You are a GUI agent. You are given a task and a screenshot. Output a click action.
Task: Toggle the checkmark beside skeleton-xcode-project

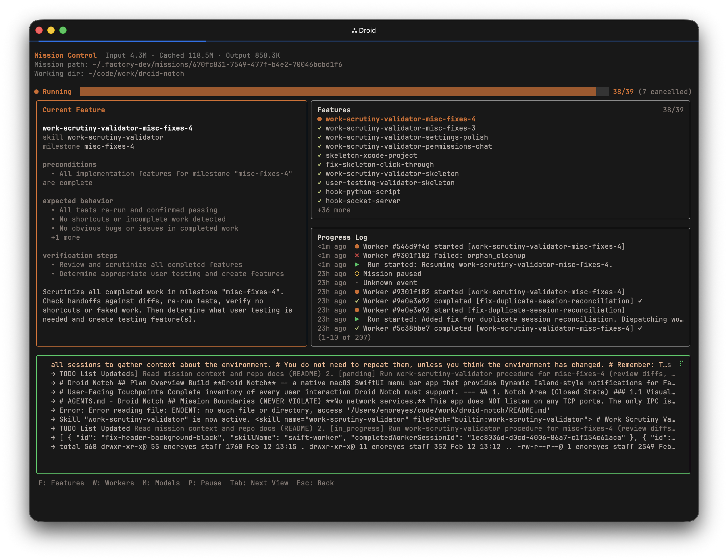(319, 155)
